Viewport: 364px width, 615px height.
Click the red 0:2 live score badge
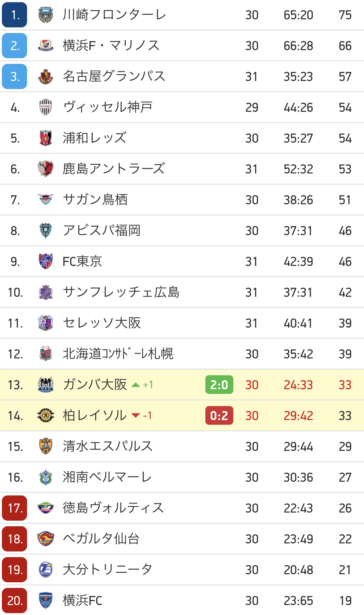[x=219, y=416]
